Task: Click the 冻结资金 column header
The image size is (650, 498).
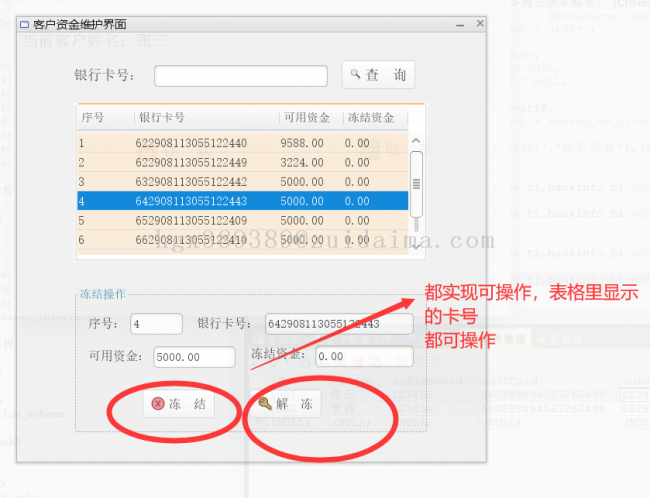Action: tap(373, 119)
